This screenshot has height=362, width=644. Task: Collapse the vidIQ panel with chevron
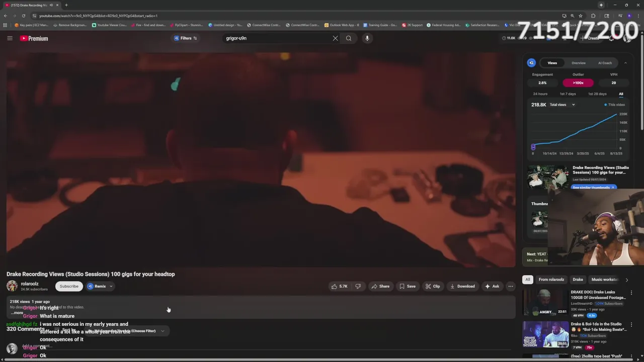pyautogui.click(x=625, y=63)
